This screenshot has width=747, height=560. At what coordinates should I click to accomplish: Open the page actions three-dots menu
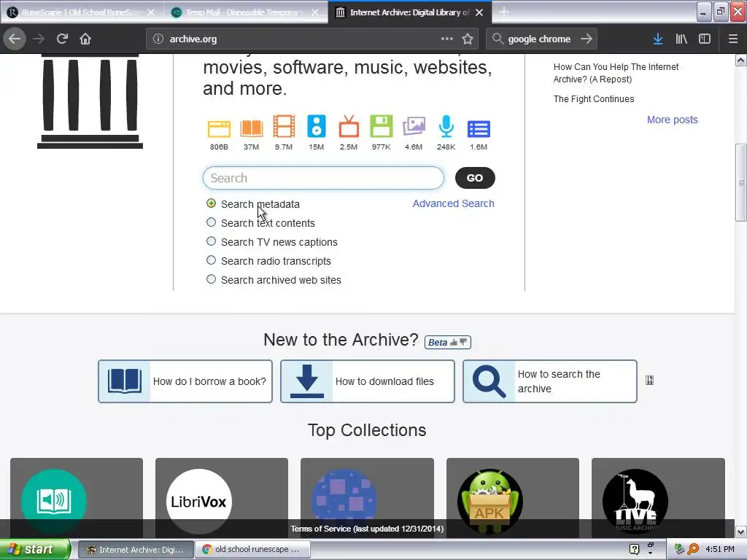pyautogui.click(x=447, y=39)
